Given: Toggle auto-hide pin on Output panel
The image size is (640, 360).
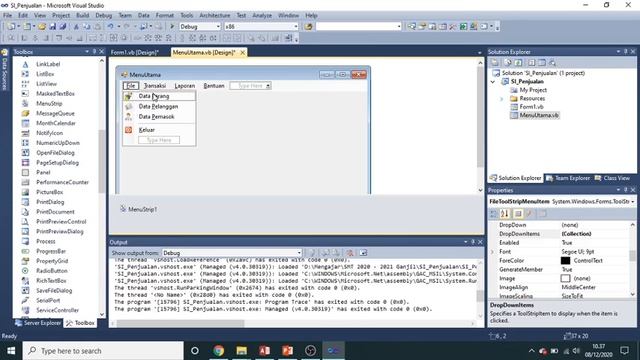Looking at the screenshot, I should click(x=473, y=242).
